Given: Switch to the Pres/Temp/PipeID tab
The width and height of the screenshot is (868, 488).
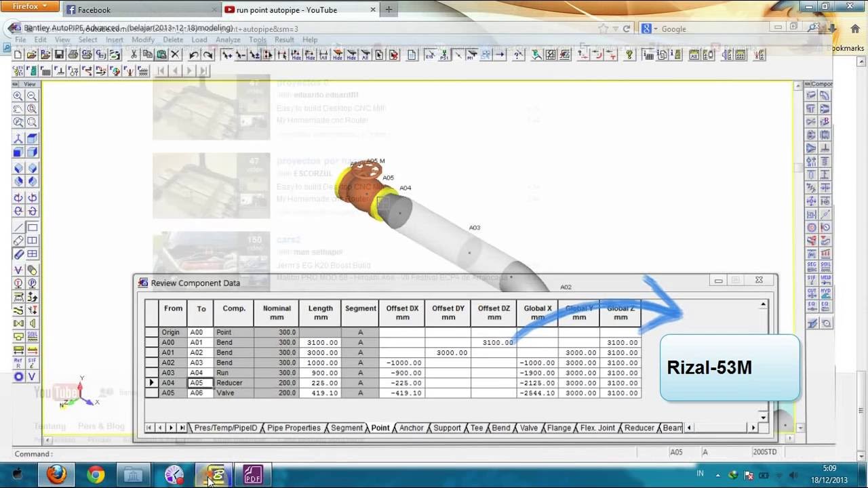Looking at the screenshot, I should pos(226,428).
